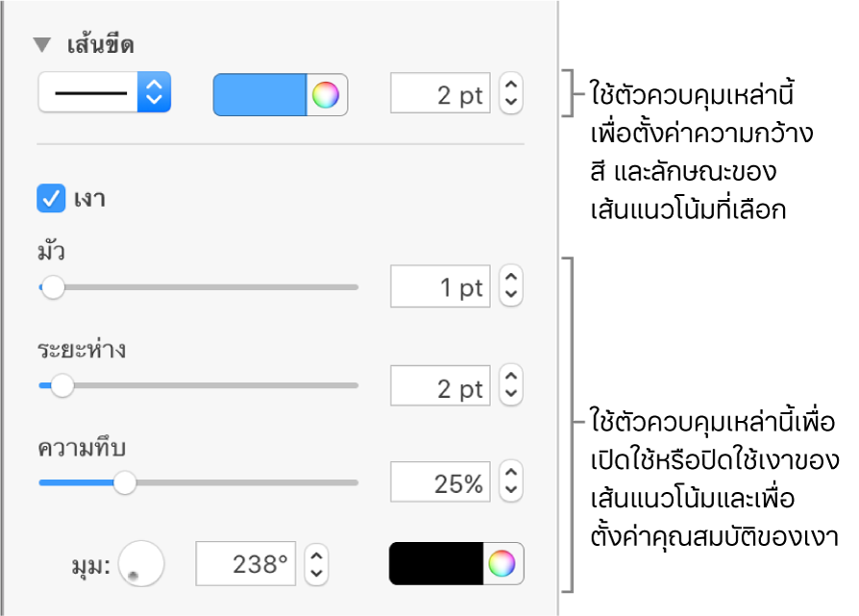Viewport: 859px width, 616px height.
Task: Click the ความทึบ opacity slider handle
Action: pyautogui.click(x=124, y=483)
